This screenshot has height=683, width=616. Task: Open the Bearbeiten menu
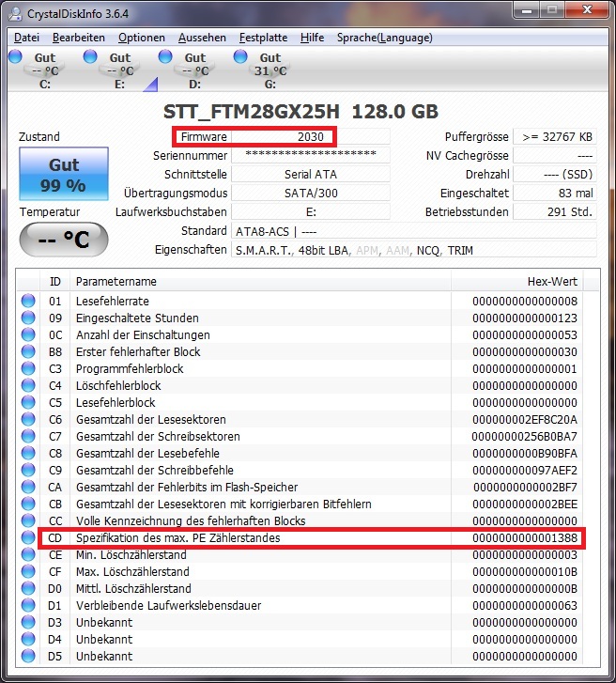click(x=79, y=38)
